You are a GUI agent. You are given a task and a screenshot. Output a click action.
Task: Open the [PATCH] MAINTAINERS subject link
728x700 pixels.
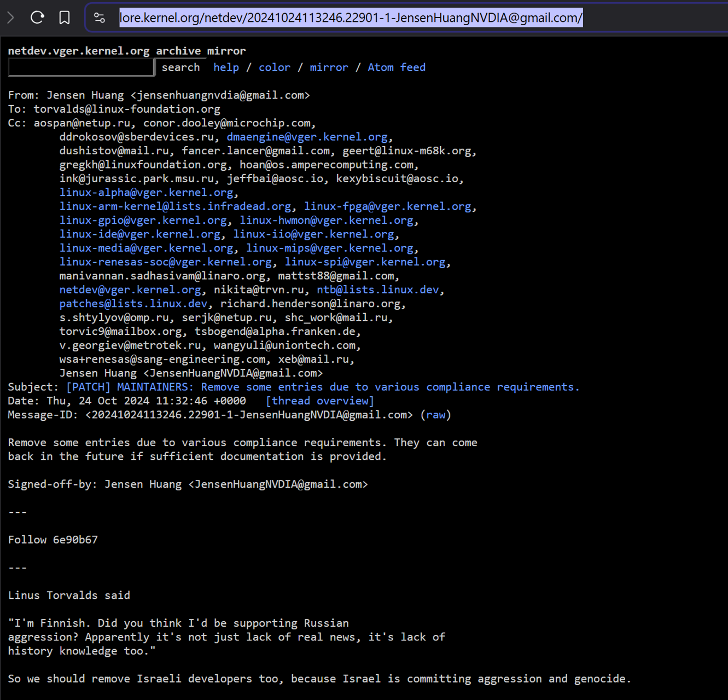coord(323,387)
